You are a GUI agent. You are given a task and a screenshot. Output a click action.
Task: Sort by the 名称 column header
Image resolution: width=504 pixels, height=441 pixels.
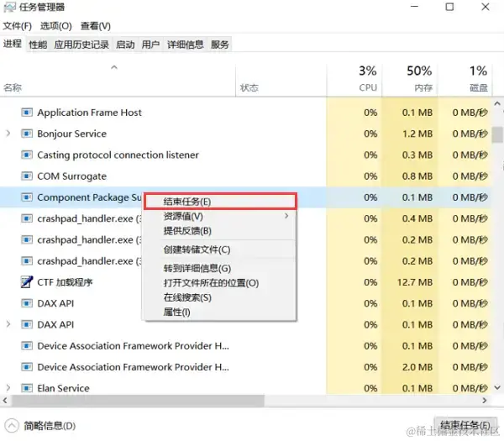pyautogui.click(x=118, y=81)
